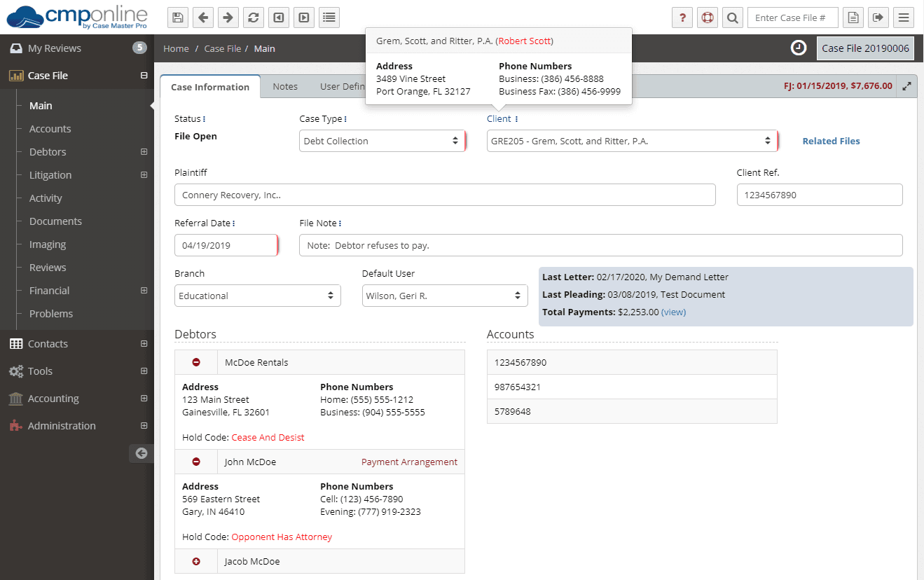Open the Default User dropdown
The height and width of the screenshot is (580, 924).
(444, 296)
